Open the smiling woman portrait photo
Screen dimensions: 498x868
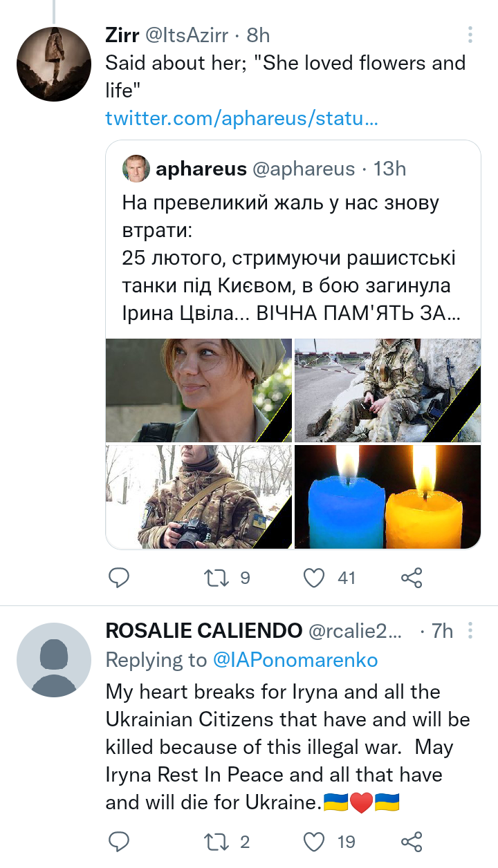click(x=199, y=390)
